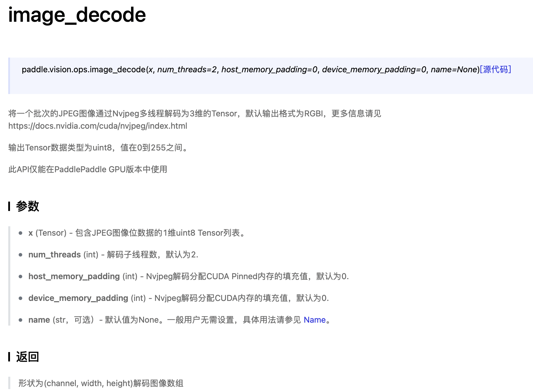Click the NVIDIA nvjpeg documentation URL

98,126
